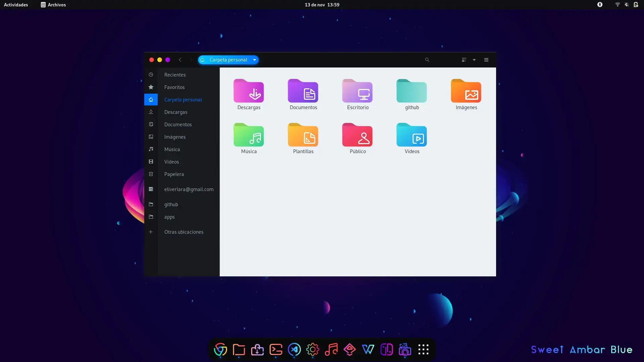
Task: Open the terminal from the dock
Action: 276,349
